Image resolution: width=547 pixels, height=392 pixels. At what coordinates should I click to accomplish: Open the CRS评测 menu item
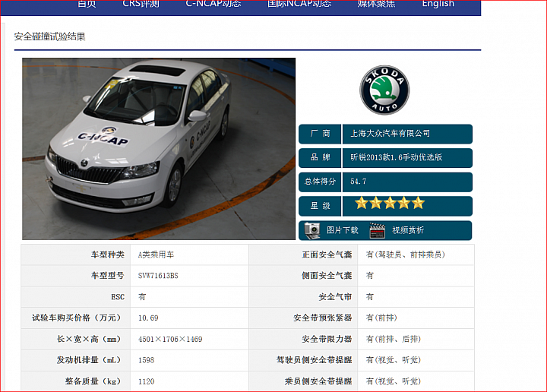click(141, 4)
